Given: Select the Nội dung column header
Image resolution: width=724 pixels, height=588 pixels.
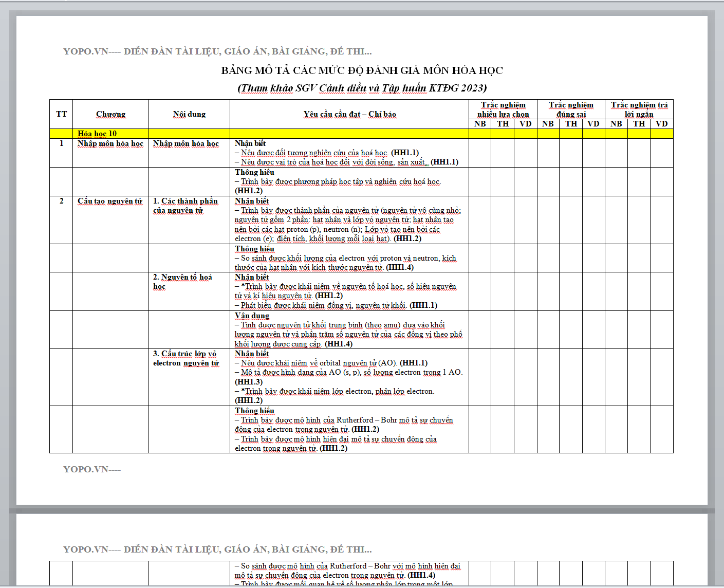Looking at the screenshot, I should click(189, 114).
